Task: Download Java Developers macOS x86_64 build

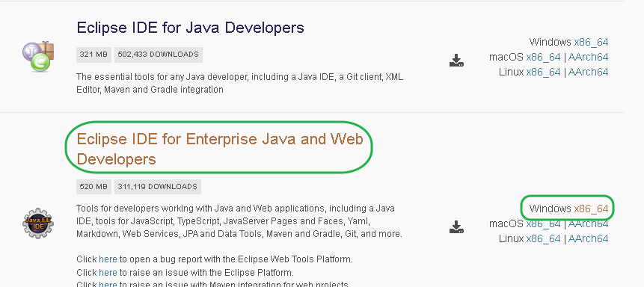Action: (x=543, y=57)
